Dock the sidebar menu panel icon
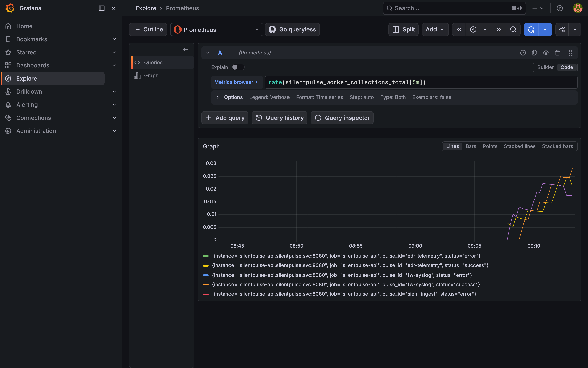This screenshot has height=368, width=588. (x=101, y=8)
